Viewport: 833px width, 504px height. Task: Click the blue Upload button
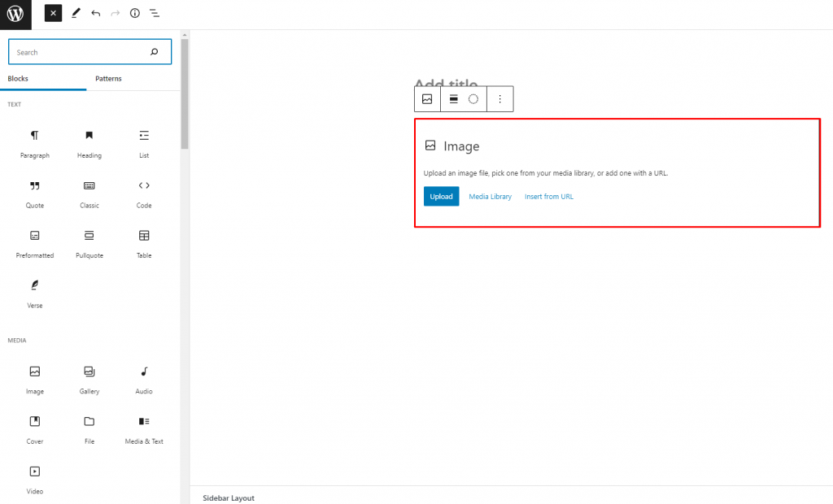tap(441, 197)
